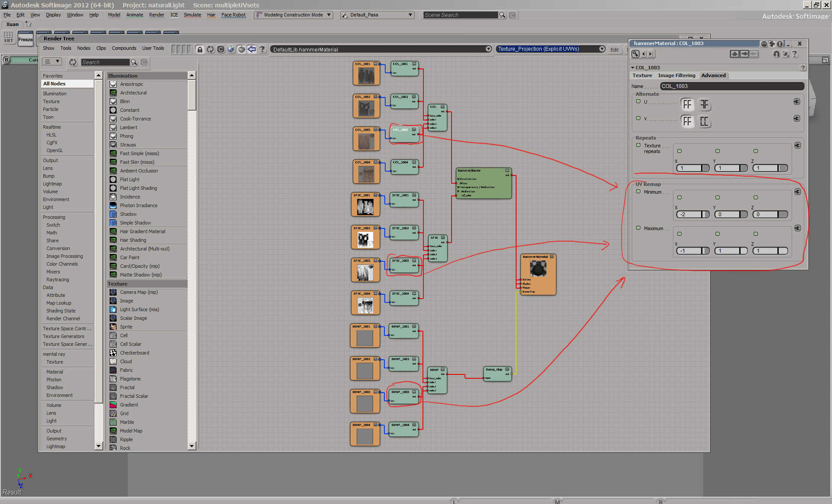Click the left-arrow navigation icon in property editor

[744, 54]
